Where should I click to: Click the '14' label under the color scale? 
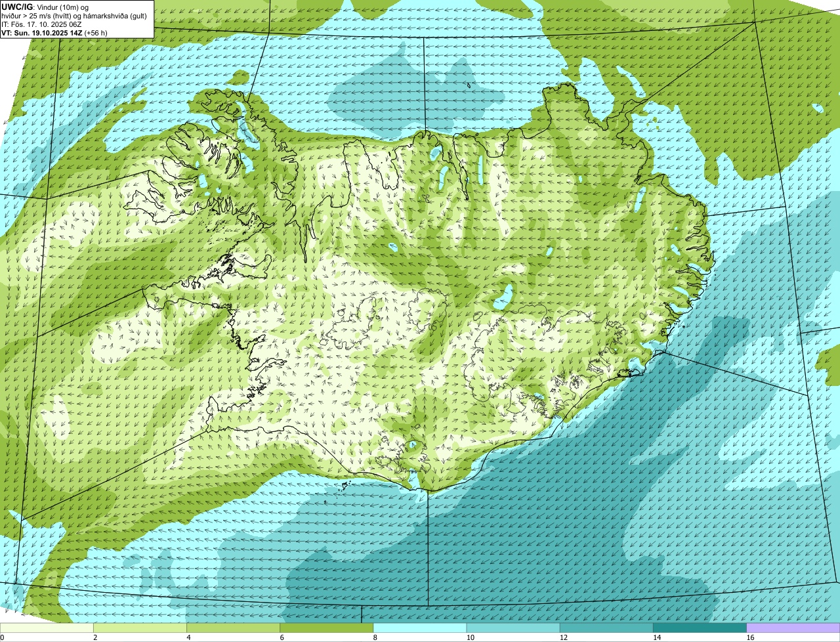tap(656, 637)
